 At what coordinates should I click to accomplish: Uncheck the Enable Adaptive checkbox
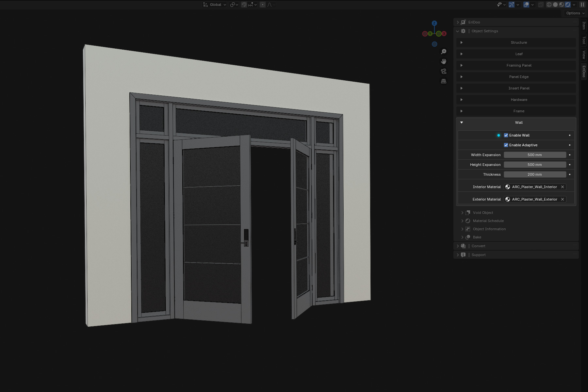(506, 145)
